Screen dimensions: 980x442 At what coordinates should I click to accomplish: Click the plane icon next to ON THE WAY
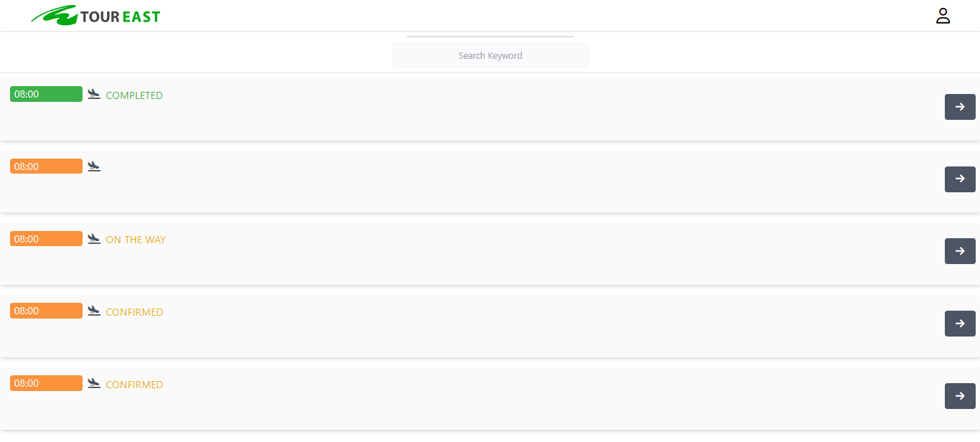pyautogui.click(x=94, y=239)
